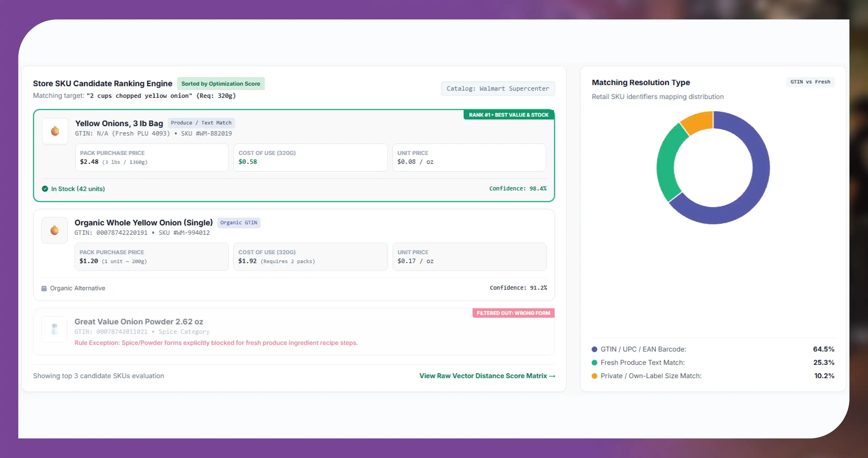The image size is (868, 458).
Task: Click the Sorted by Optimization Score badge
Action: [x=221, y=83]
